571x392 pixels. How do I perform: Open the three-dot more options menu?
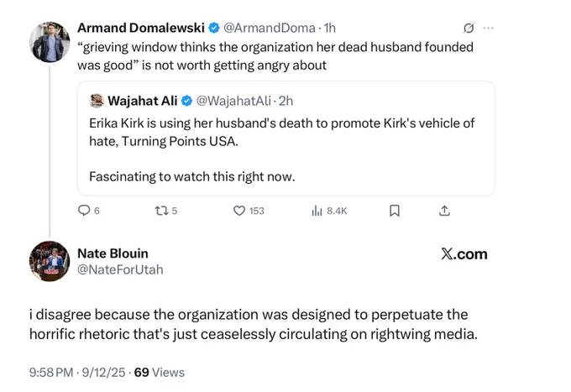coord(489,28)
